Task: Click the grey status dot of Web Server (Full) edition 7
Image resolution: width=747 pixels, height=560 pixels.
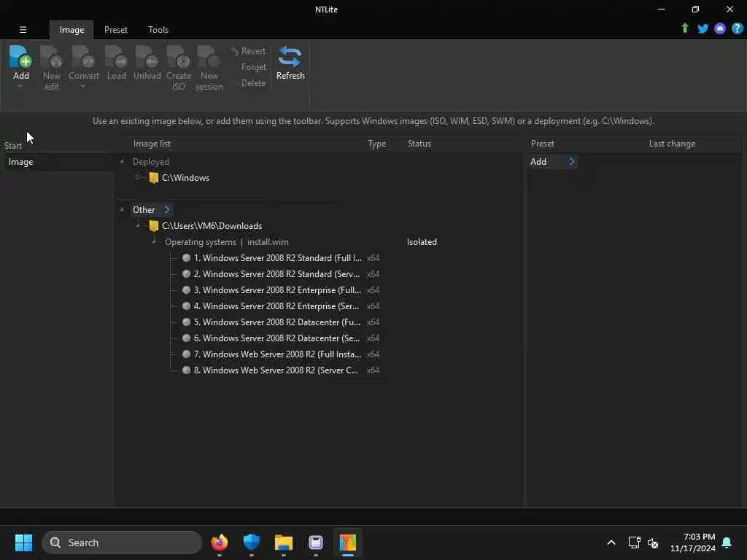Action: 186,354
